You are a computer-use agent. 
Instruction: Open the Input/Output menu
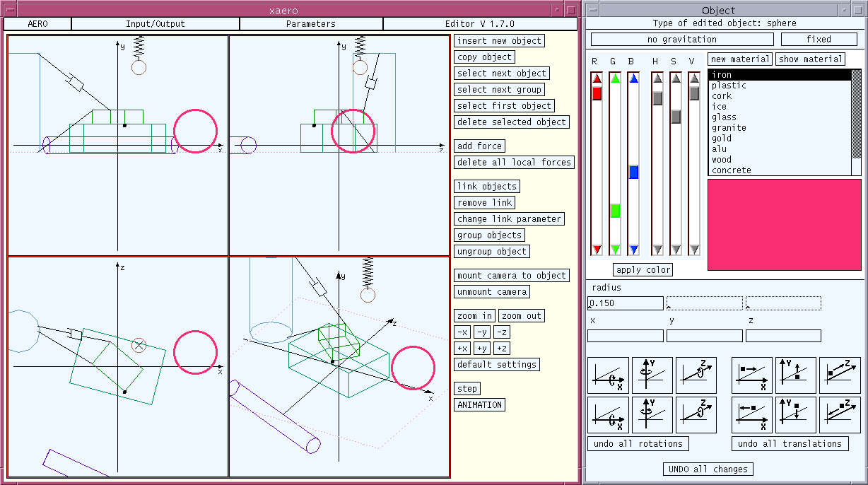tap(155, 24)
